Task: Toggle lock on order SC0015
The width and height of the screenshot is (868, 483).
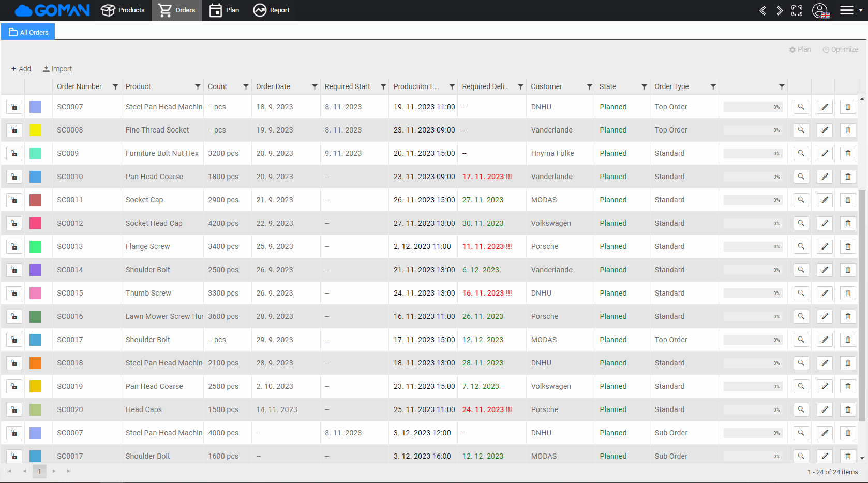Action: 14,293
